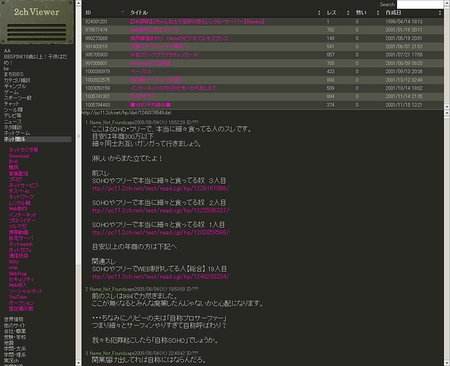The height and width of the screenshot is (366, 450).
Task: Open thread title dated 2001/10/14
Action: [173, 88]
